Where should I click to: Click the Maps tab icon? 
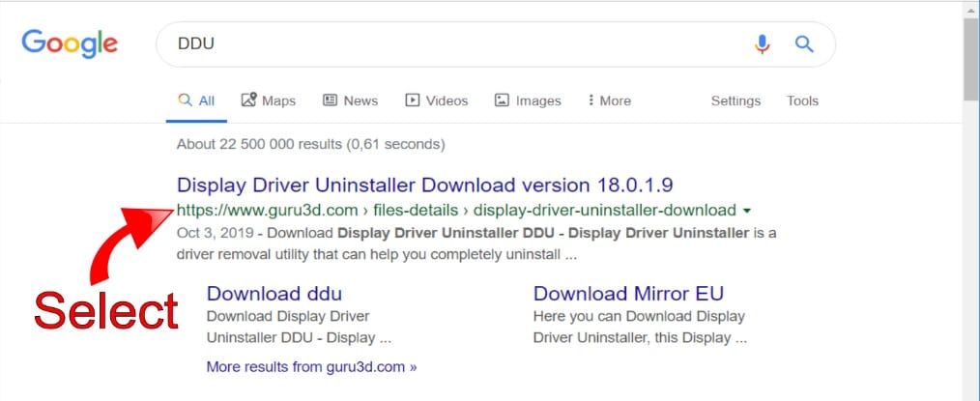coord(248,100)
